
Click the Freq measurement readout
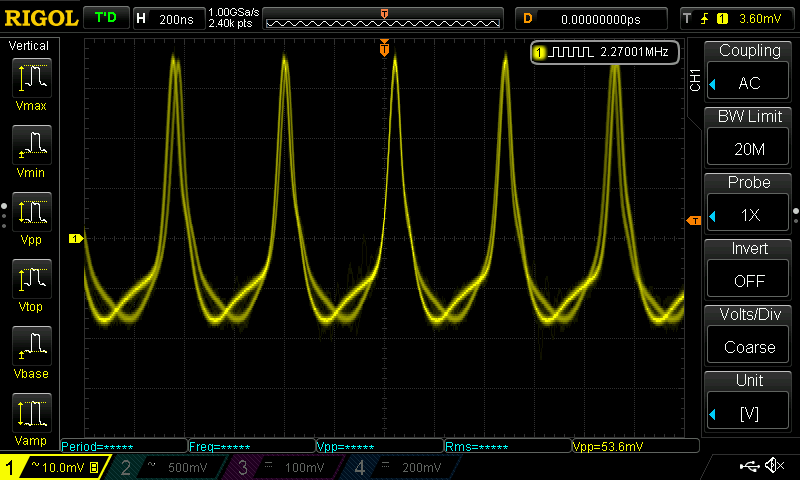[252, 446]
